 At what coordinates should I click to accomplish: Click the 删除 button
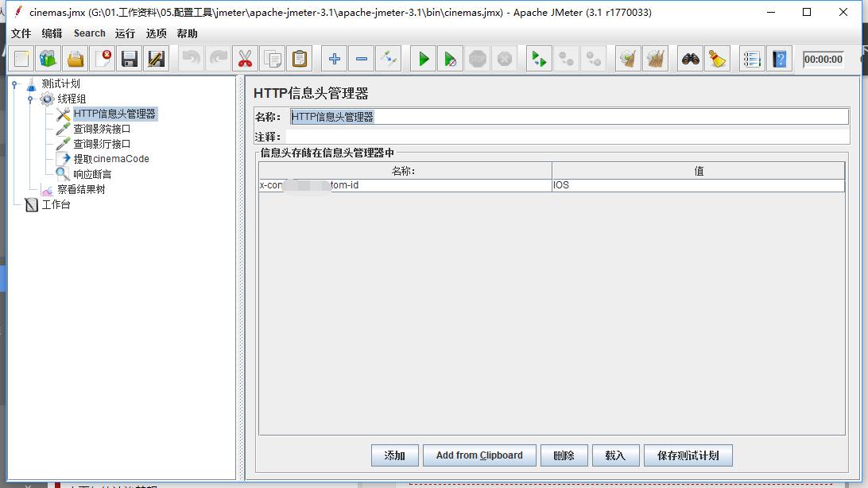564,455
